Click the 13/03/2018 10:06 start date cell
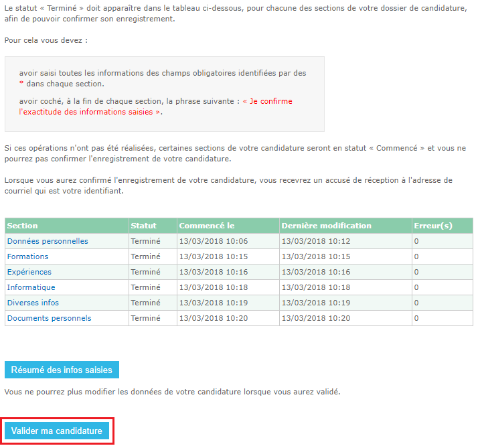This screenshot has width=480, height=448. click(x=214, y=241)
